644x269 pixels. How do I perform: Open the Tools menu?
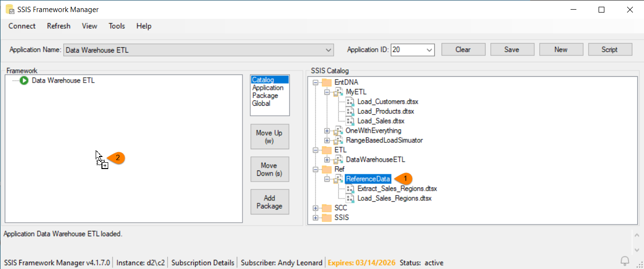pos(116,26)
